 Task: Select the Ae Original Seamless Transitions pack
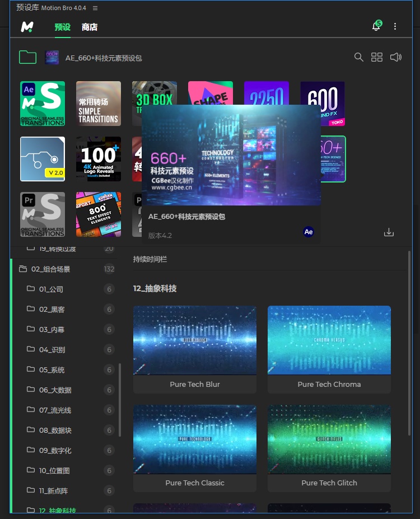(43, 104)
